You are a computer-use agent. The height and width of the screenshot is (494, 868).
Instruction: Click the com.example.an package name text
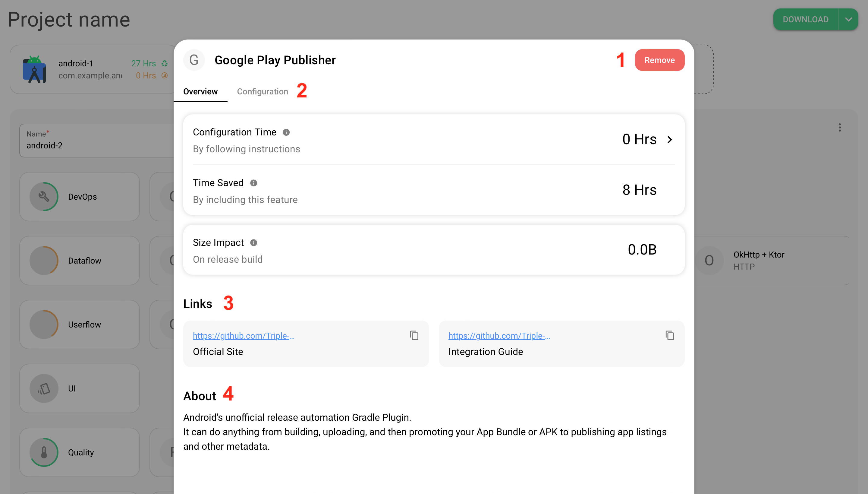(90, 75)
